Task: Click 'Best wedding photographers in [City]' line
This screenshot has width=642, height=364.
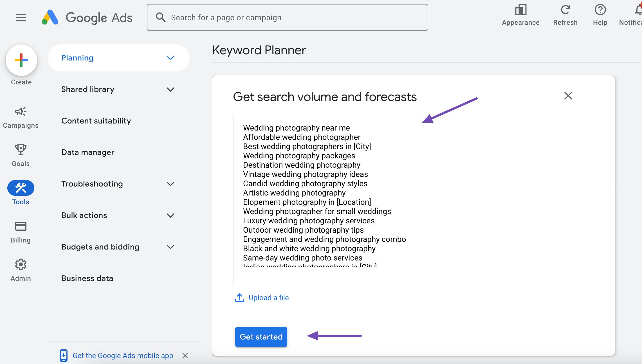Action: click(307, 147)
